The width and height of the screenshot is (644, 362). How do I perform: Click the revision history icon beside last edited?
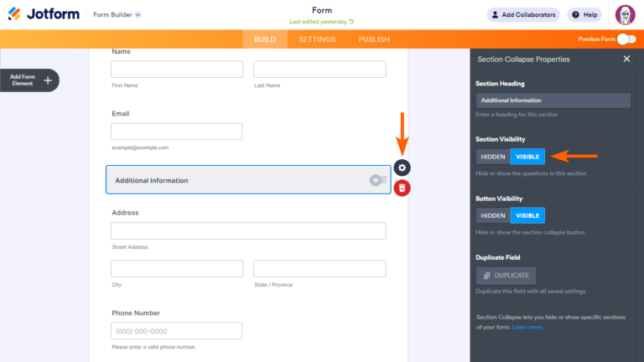(351, 22)
